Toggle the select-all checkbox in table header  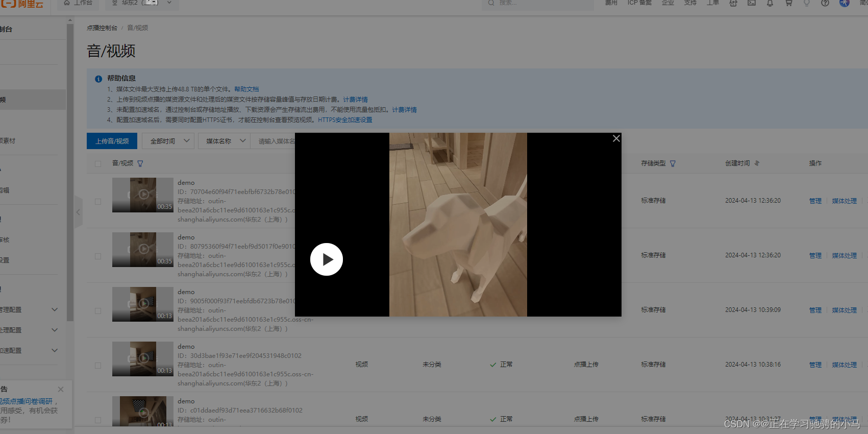pos(98,164)
